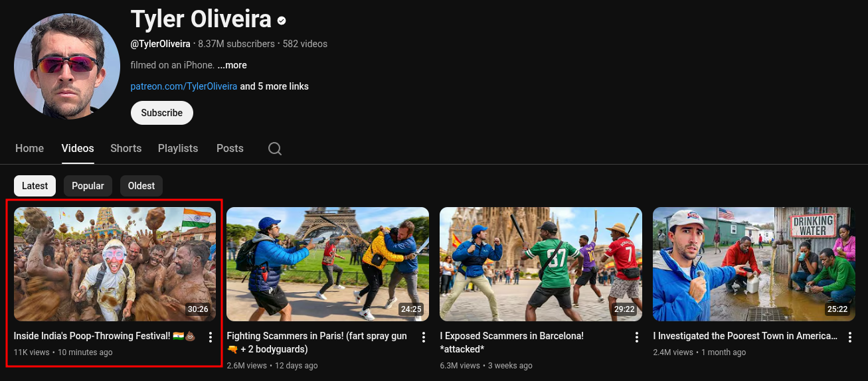Image resolution: width=868 pixels, height=381 pixels.
Task: Click the 25:22 duration badge
Action: 837,309
